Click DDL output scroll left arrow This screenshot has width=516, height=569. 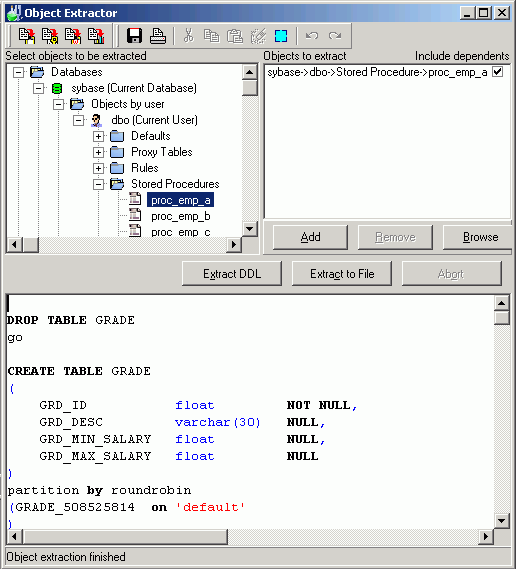point(15,536)
